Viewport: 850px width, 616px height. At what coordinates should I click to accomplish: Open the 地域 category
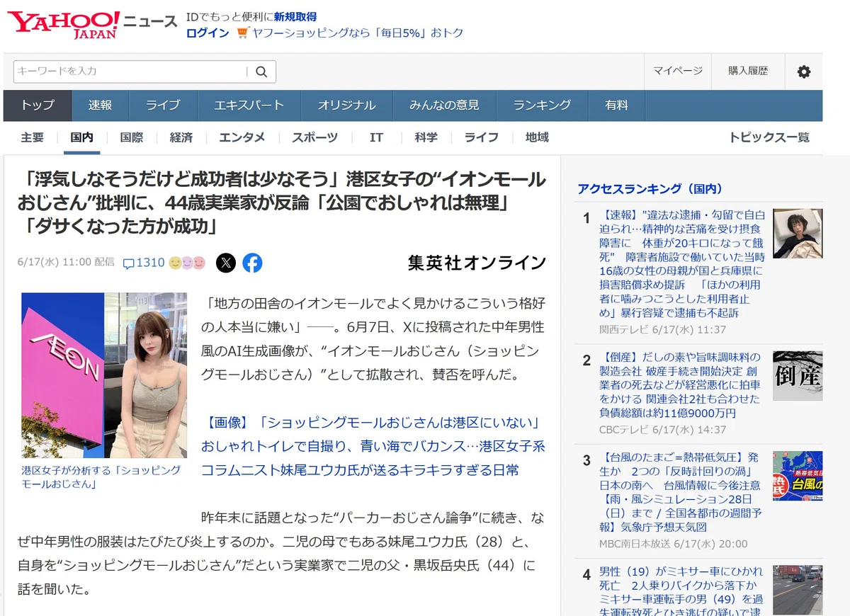pyautogui.click(x=537, y=137)
